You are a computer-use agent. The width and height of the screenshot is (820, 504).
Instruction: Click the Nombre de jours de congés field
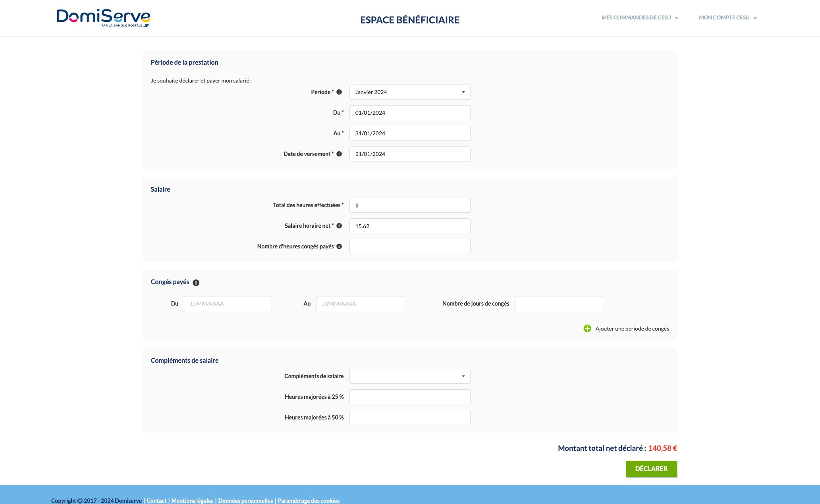pyautogui.click(x=558, y=304)
